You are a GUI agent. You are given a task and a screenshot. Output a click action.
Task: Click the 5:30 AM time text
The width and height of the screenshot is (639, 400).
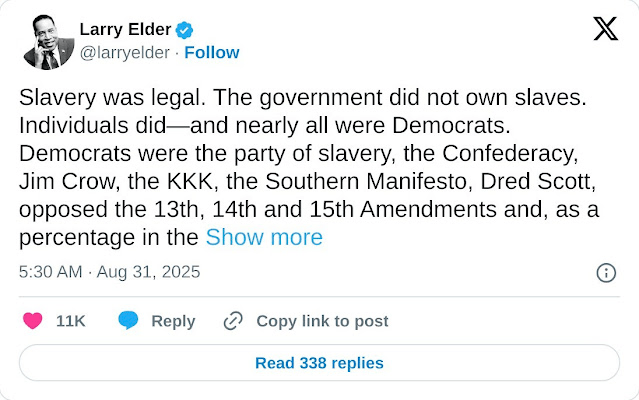(x=48, y=272)
